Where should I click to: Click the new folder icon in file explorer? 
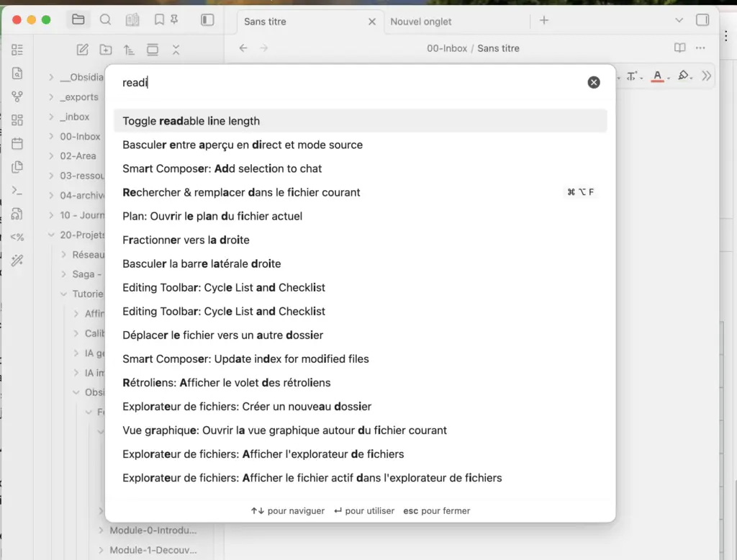click(x=106, y=50)
